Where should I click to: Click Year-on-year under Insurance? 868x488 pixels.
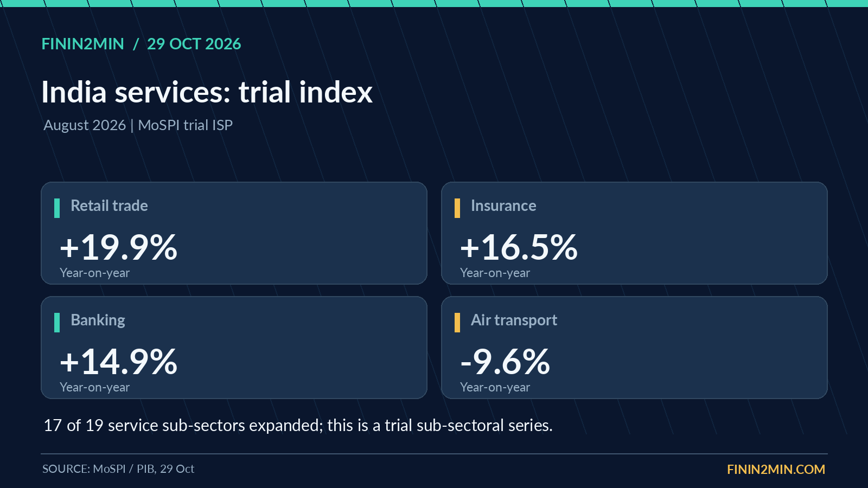[495, 273]
